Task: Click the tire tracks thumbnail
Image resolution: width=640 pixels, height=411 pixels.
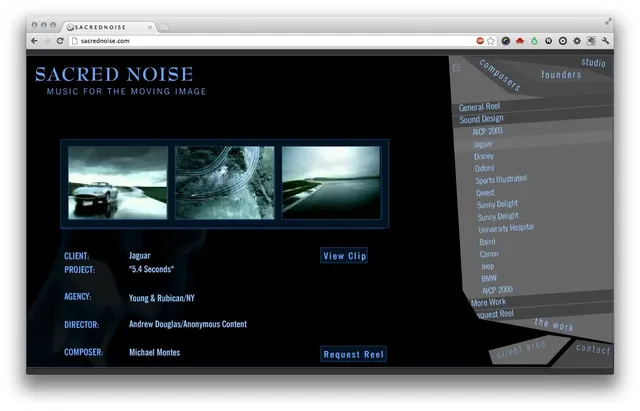Action: point(224,183)
